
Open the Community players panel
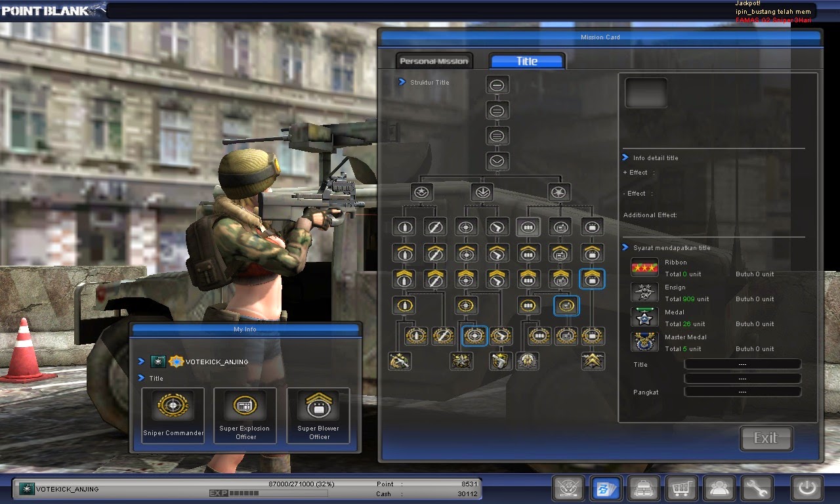[x=719, y=488]
